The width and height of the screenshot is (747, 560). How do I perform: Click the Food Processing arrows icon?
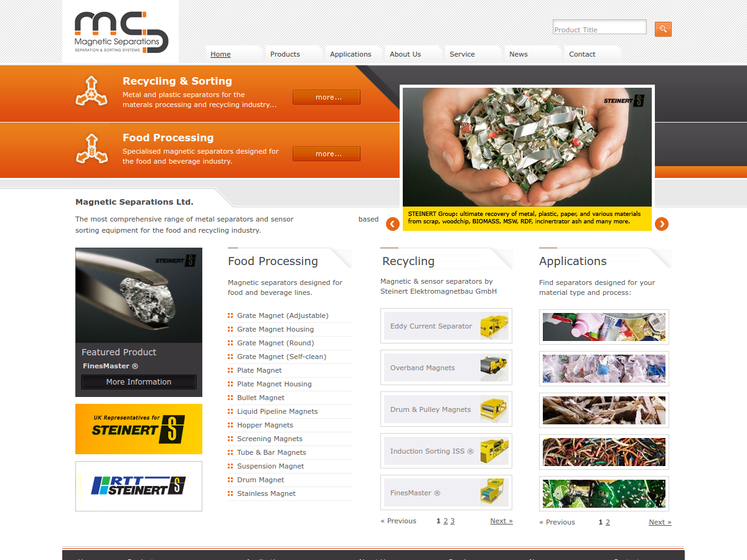click(92, 148)
